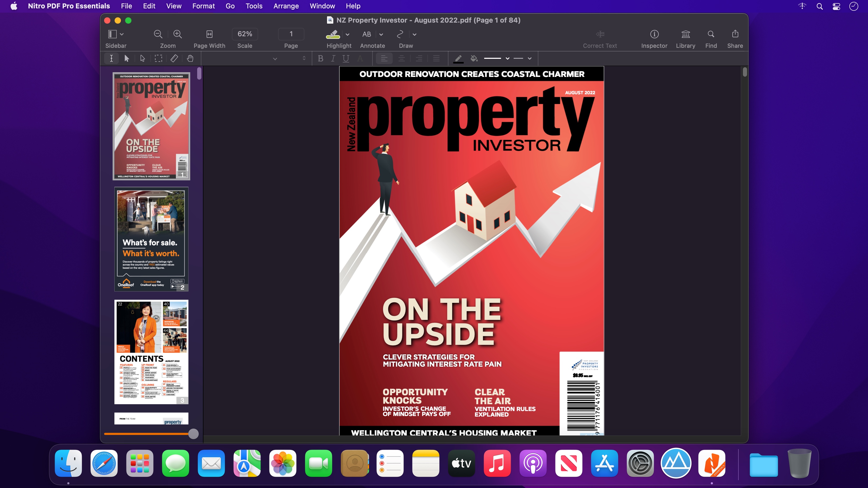The height and width of the screenshot is (488, 868).
Task: Expand the Annotate tool dropdown arrow
Action: tap(381, 34)
